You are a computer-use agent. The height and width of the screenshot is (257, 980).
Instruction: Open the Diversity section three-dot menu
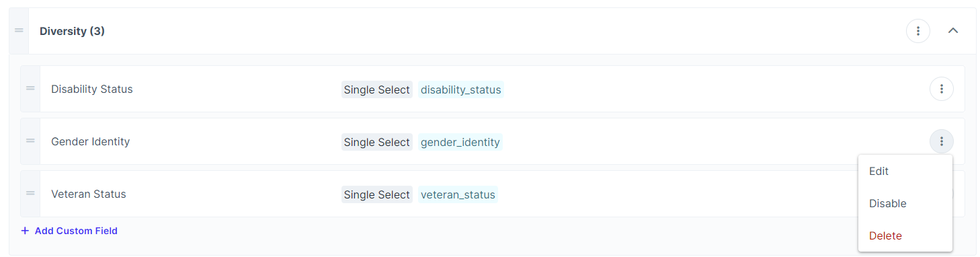coord(918,31)
